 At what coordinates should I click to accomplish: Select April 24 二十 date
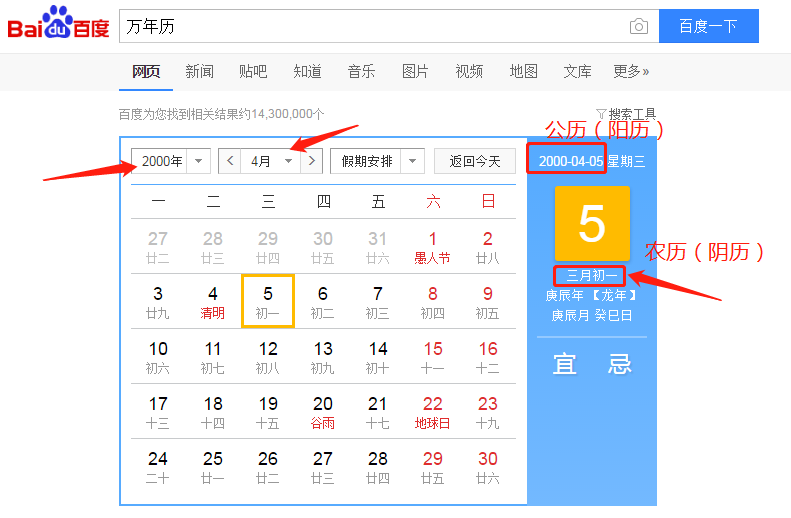(x=158, y=467)
